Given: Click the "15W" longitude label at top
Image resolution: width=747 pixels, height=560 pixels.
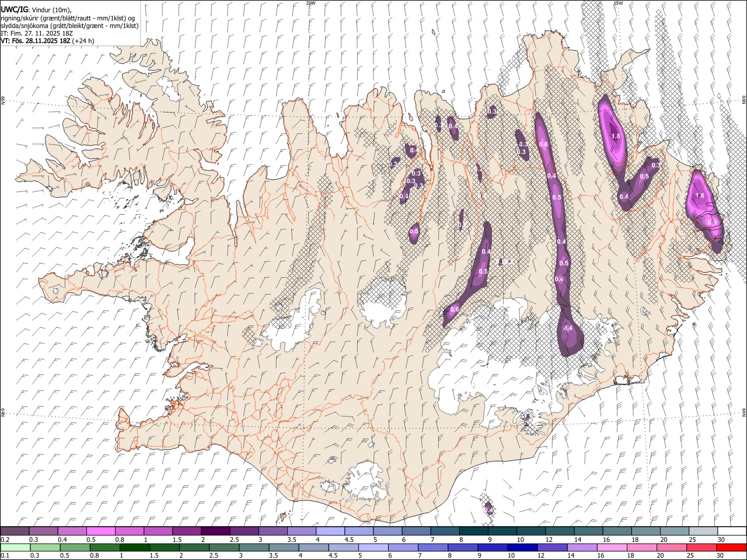Looking at the screenshot, I should click(x=618, y=3).
